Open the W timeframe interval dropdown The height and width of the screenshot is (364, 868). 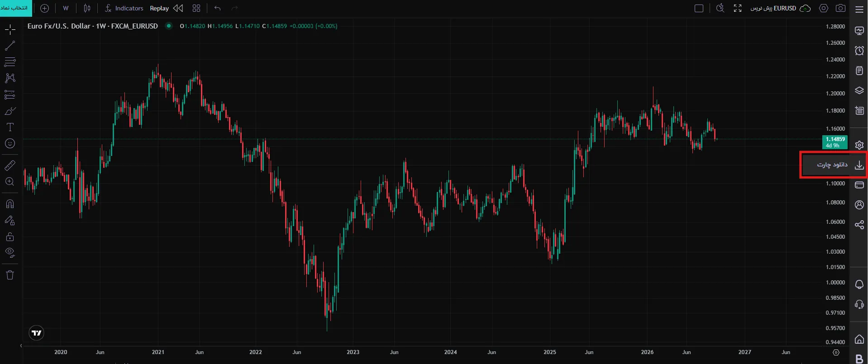pos(66,8)
